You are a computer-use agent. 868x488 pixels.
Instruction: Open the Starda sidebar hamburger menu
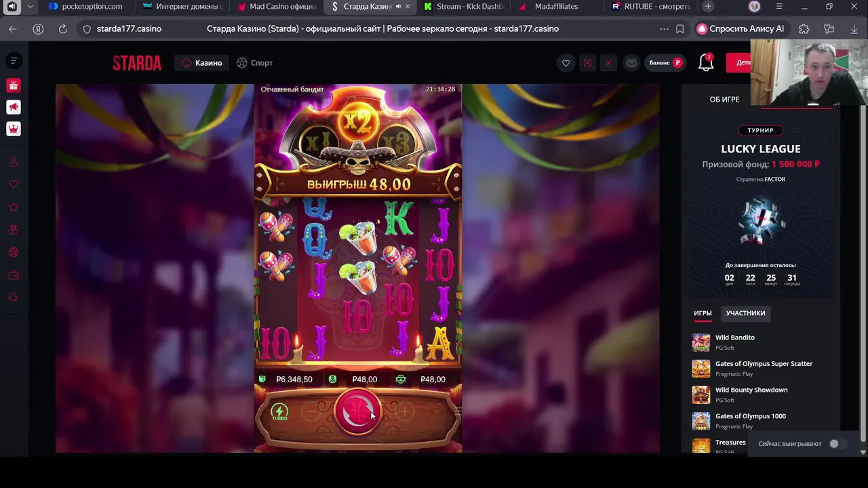[14, 61]
